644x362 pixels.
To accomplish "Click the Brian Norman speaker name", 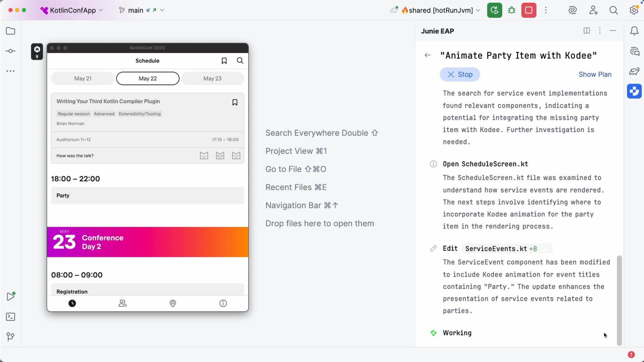I will click(70, 123).
